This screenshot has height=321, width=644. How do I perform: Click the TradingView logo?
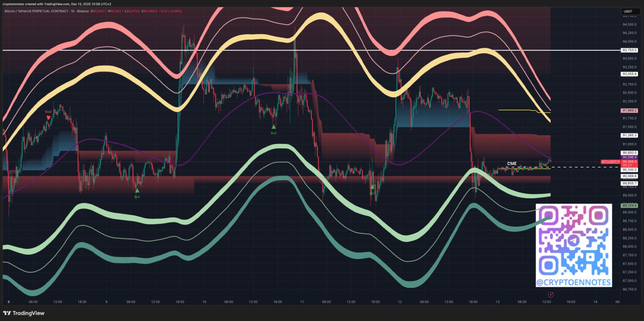[x=24, y=313]
